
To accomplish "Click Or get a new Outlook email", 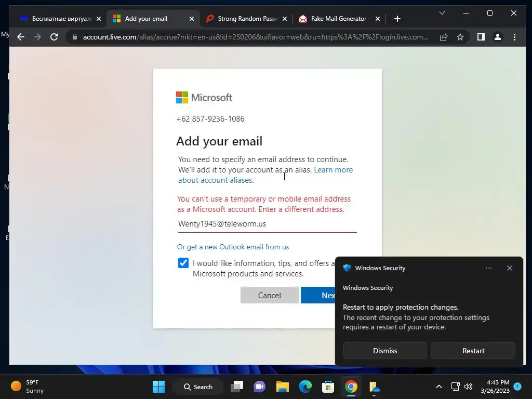I will 233,247.
